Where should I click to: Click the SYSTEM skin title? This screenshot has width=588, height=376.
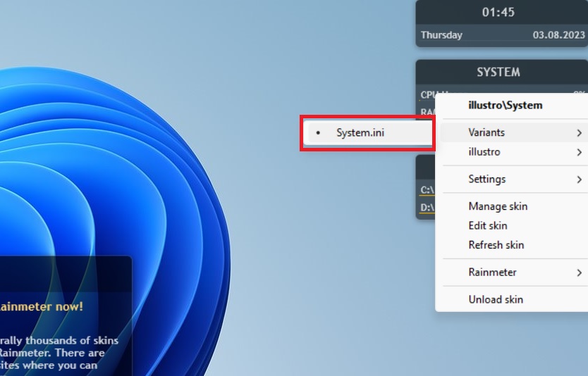click(x=498, y=72)
